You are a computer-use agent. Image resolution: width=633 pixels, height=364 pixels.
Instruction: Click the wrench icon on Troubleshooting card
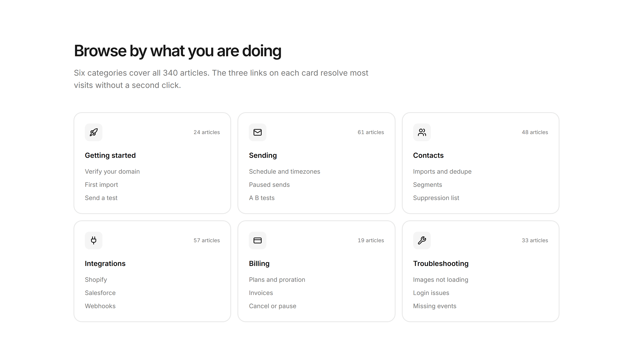pos(422,240)
